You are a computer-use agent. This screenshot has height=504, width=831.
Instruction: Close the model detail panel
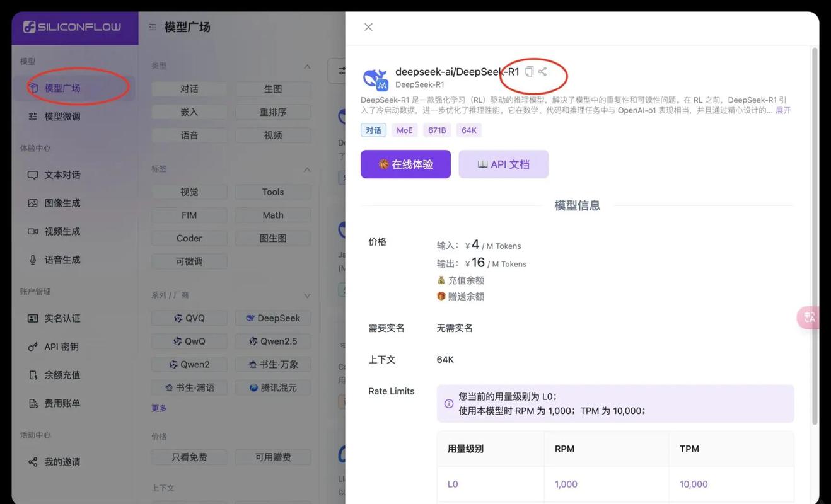point(368,27)
